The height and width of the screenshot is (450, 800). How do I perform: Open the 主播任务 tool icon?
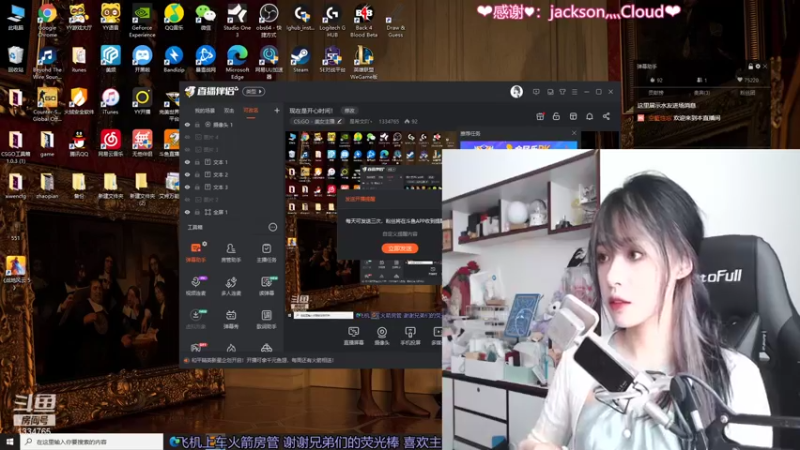point(266,252)
